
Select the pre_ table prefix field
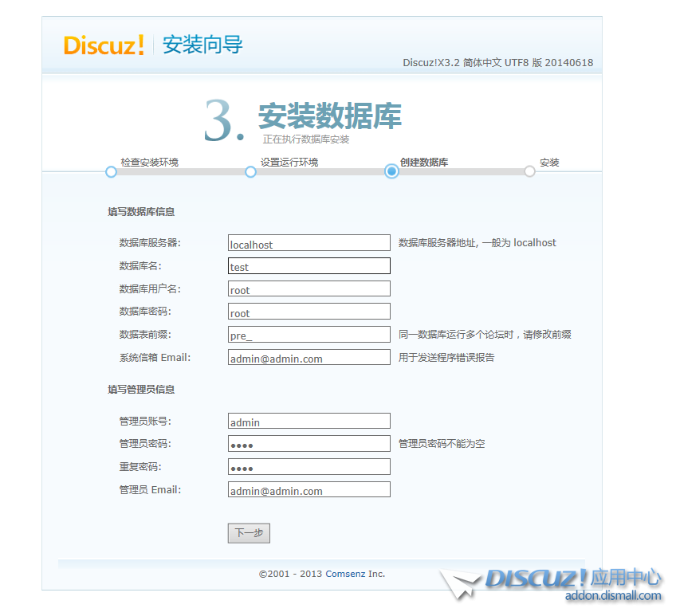click(x=309, y=334)
